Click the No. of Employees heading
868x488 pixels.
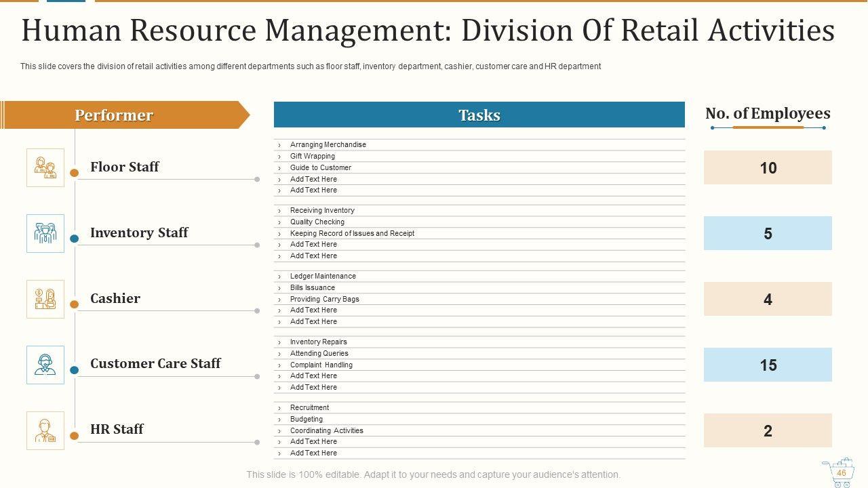click(768, 114)
